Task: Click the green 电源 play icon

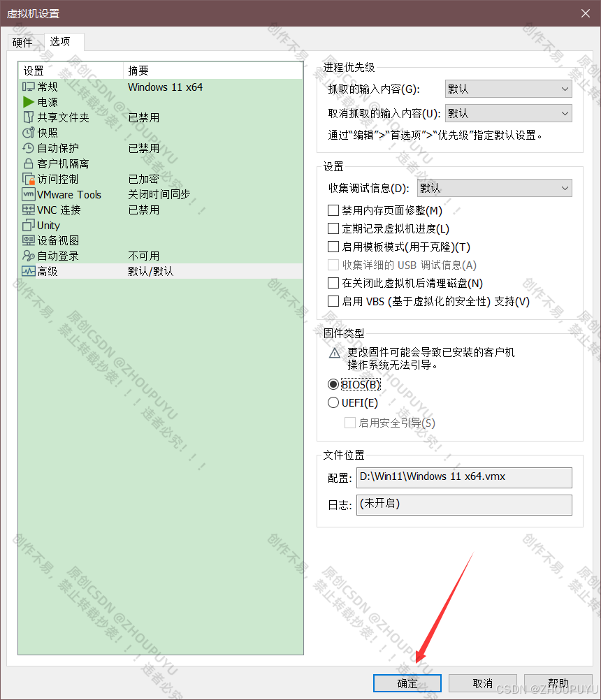Action: point(29,102)
